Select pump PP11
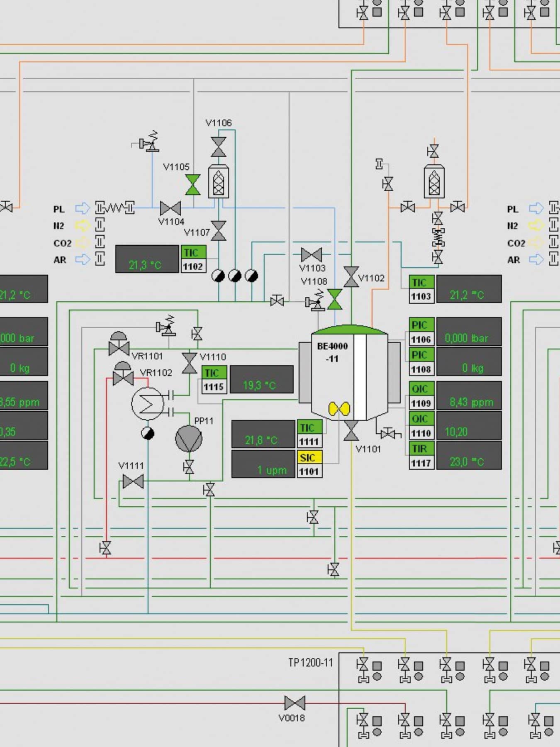Image resolution: width=560 pixels, height=747 pixels. (189, 439)
